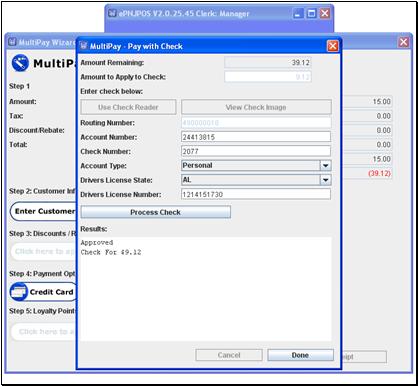Click the Done button
The height and width of the screenshot is (386, 418).
300,355
